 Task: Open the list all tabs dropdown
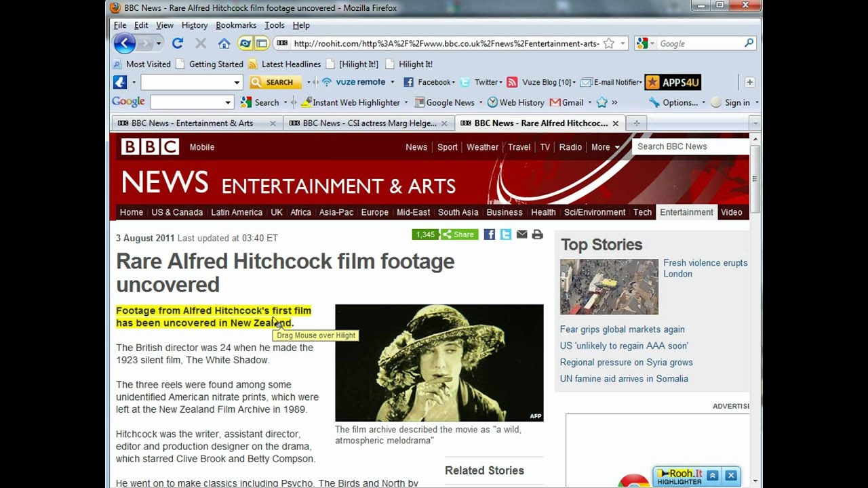[x=754, y=123]
